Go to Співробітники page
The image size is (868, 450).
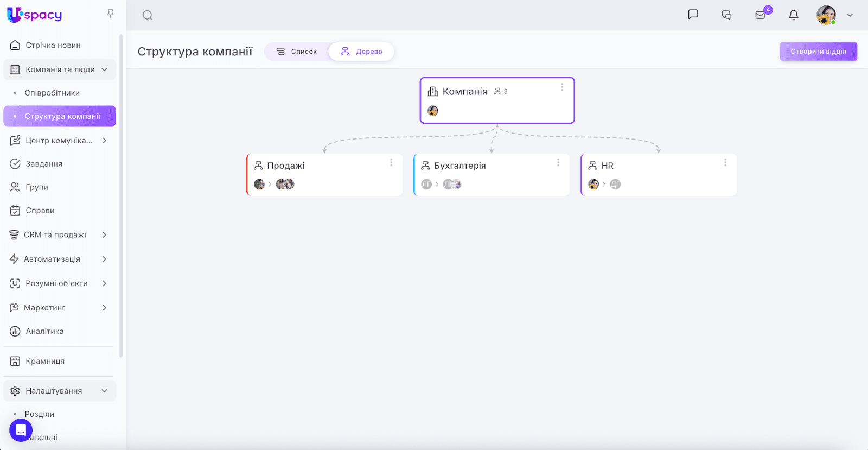click(x=52, y=93)
